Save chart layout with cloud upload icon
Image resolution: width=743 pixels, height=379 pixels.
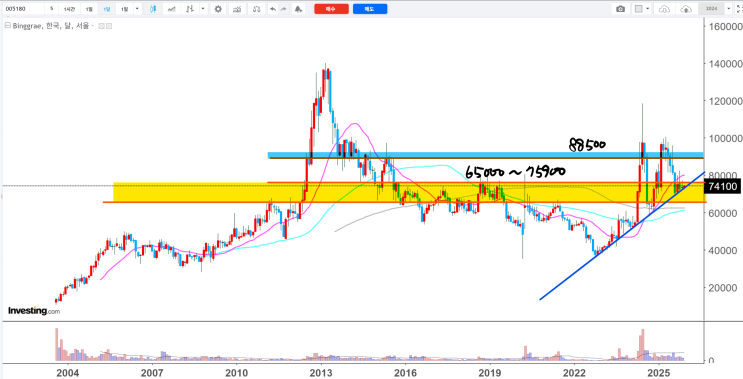click(686, 9)
